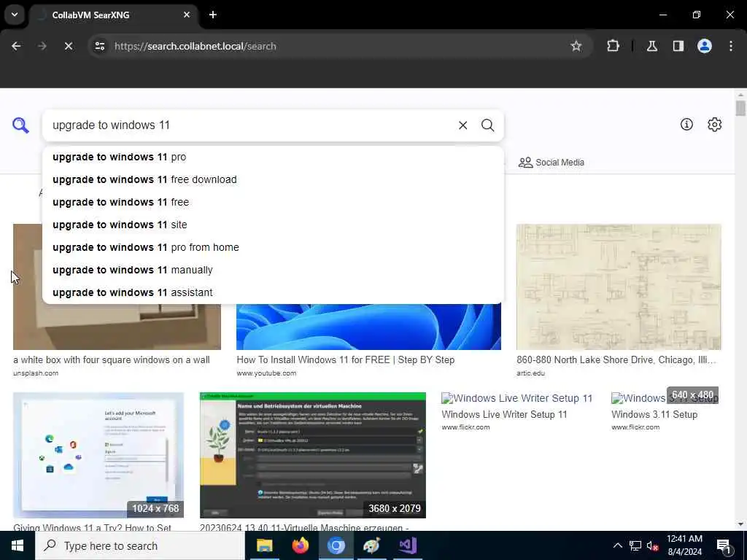This screenshot has height=560, width=747.
Task: Submit search with magnifier button
Action: tap(487, 125)
